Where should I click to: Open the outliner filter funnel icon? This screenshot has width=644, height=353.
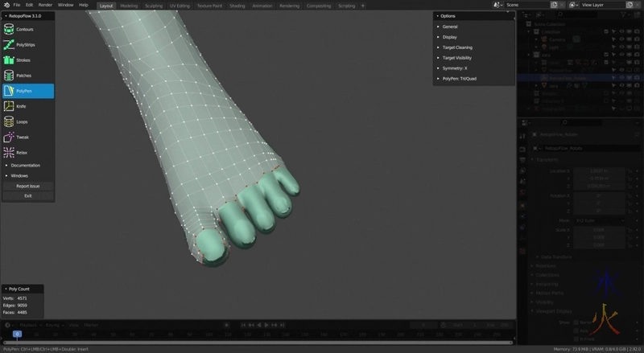pos(623,14)
